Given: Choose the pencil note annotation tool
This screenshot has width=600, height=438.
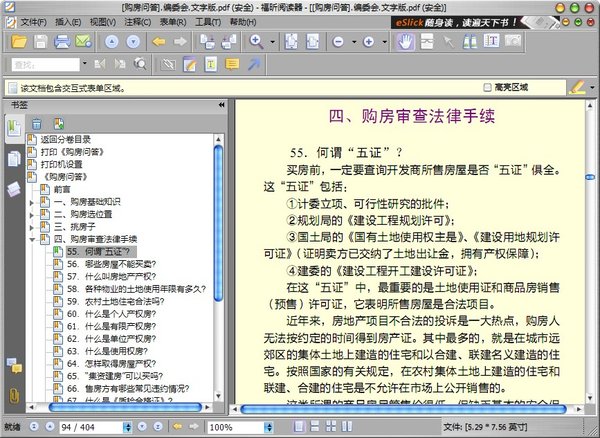Looking at the screenshot, I should pyautogui.click(x=190, y=64).
